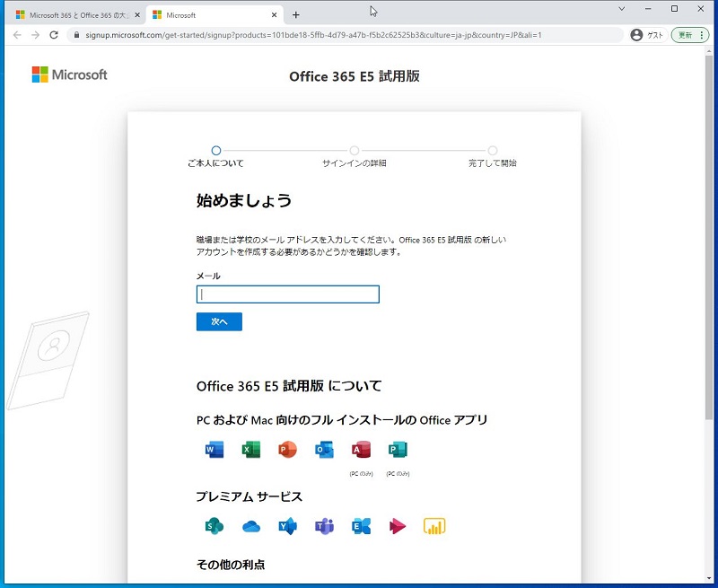Click the プレミアム サービス heading

coord(250,496)
